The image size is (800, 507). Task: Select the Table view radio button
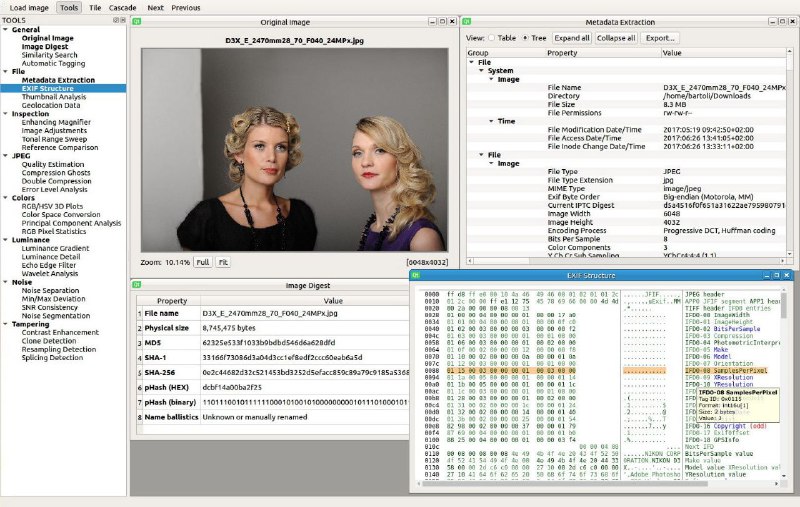pyautogui.click(x=492, y=38)
